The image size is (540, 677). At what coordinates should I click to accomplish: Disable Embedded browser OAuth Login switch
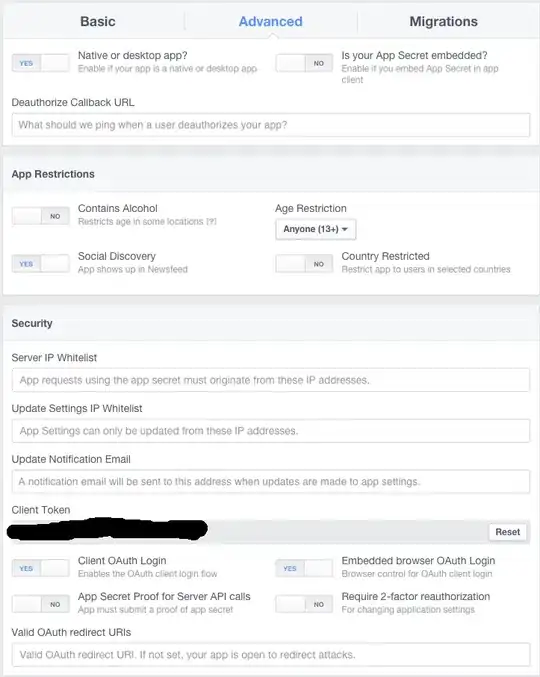pos(304,568)
